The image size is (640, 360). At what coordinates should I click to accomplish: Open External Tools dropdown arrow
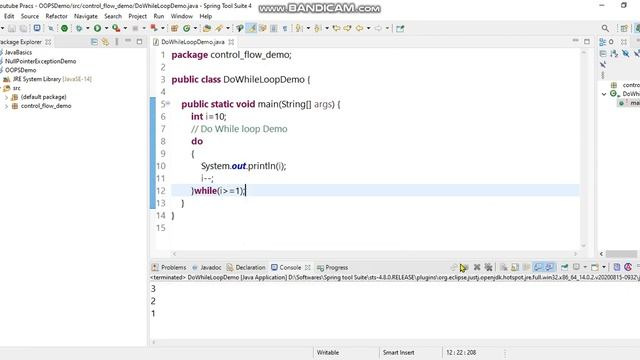[125, 28]
